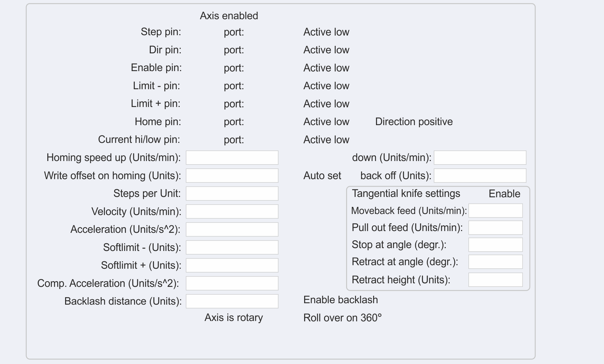Toggle the Enable backlash option

[340, 300]
